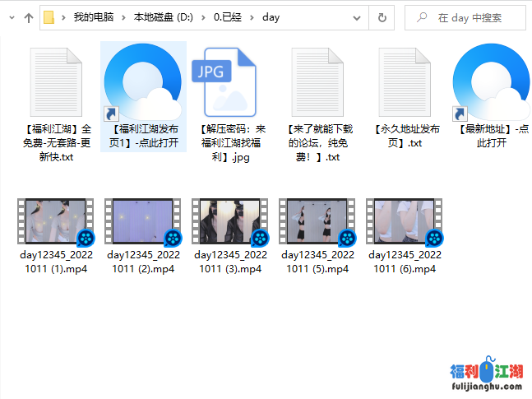Select the video day12345_20221011 (2).mp4
The image size is (532, 399).
pos(143,222)
